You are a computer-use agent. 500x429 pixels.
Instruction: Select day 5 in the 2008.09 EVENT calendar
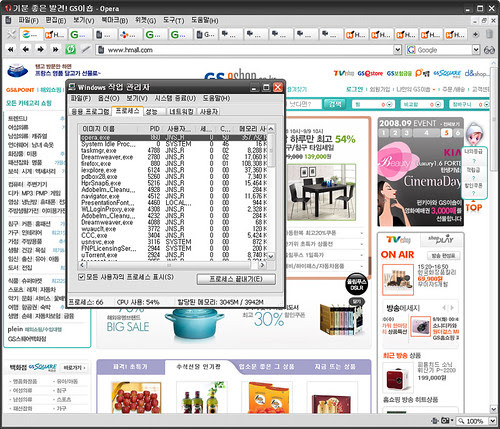(446, 133)
